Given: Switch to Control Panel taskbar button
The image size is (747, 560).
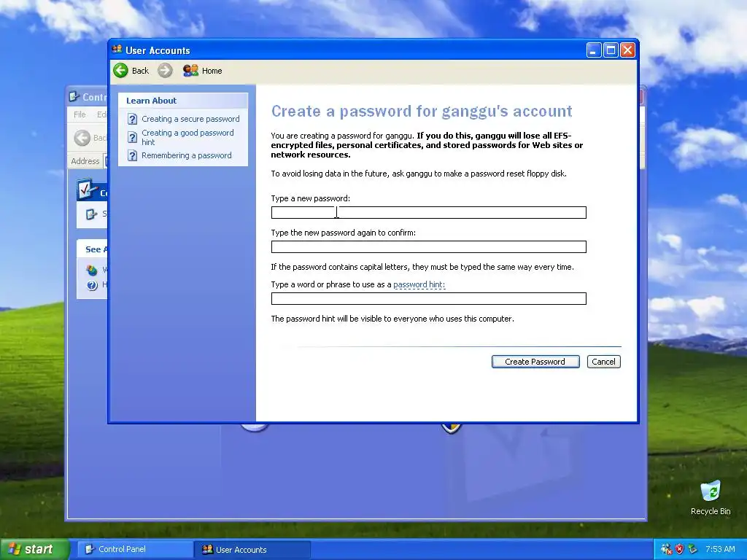Looking at the screenshot, I should 134,549.
